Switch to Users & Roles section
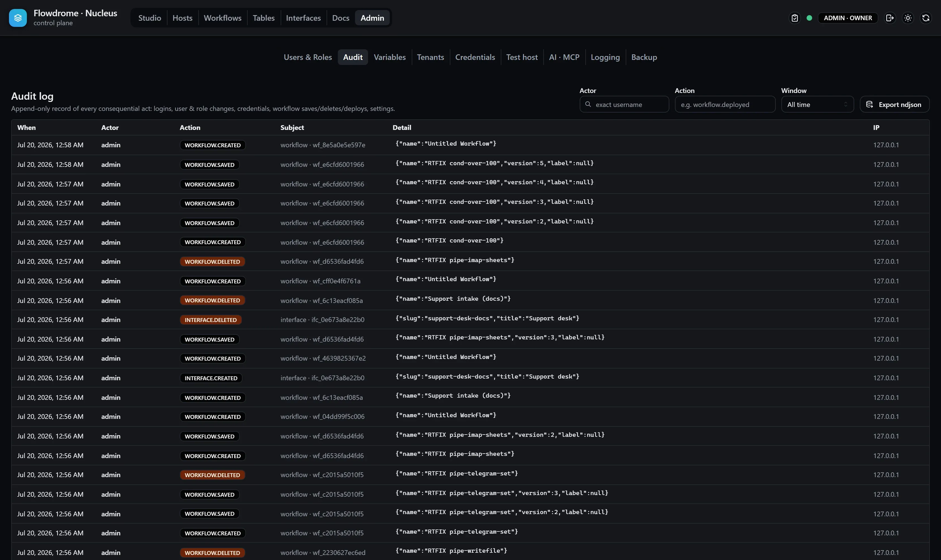Screen dimensions: 941x560 pyautogui.click(x=308, y=57)
